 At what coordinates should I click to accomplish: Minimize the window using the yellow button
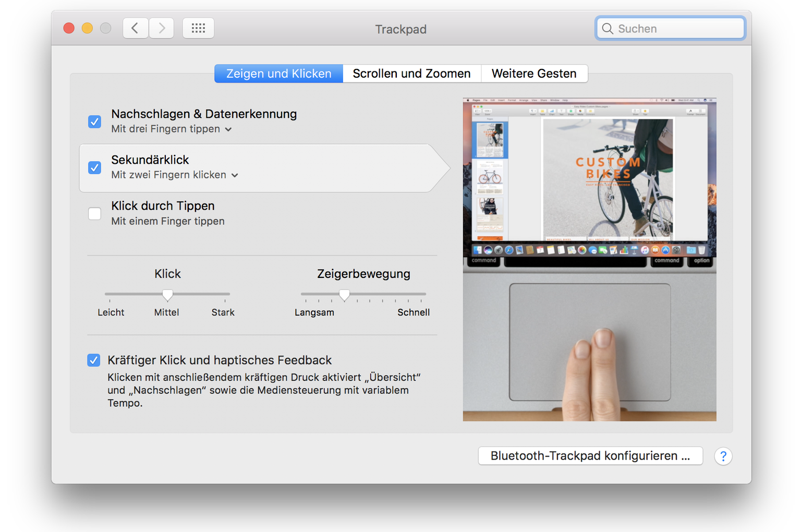pos(87,28)
